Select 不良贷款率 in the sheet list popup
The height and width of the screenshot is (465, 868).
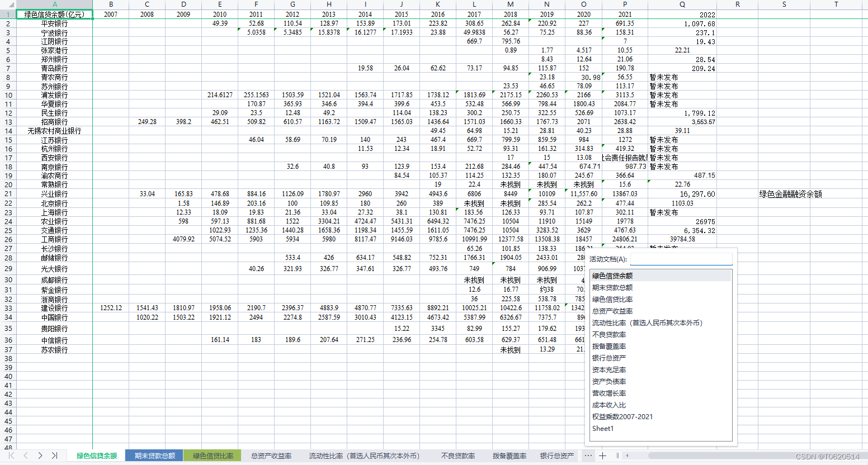(661, 334)
